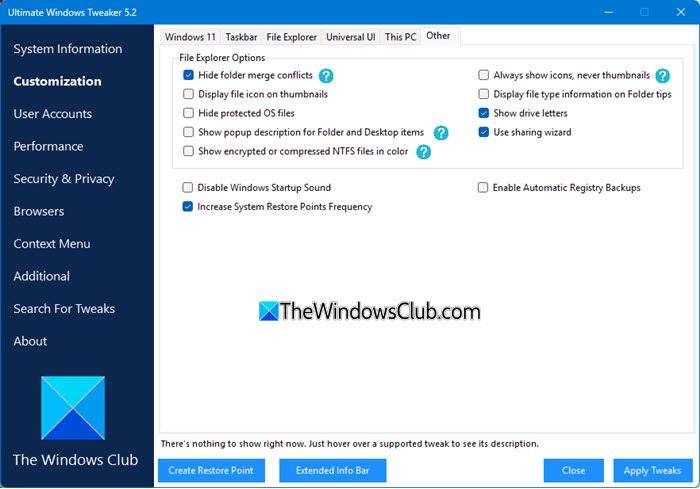This screenshot has width=700, height=489.
Task: Disable Use sharing wizard checkbox
Action: coord(483,132)
